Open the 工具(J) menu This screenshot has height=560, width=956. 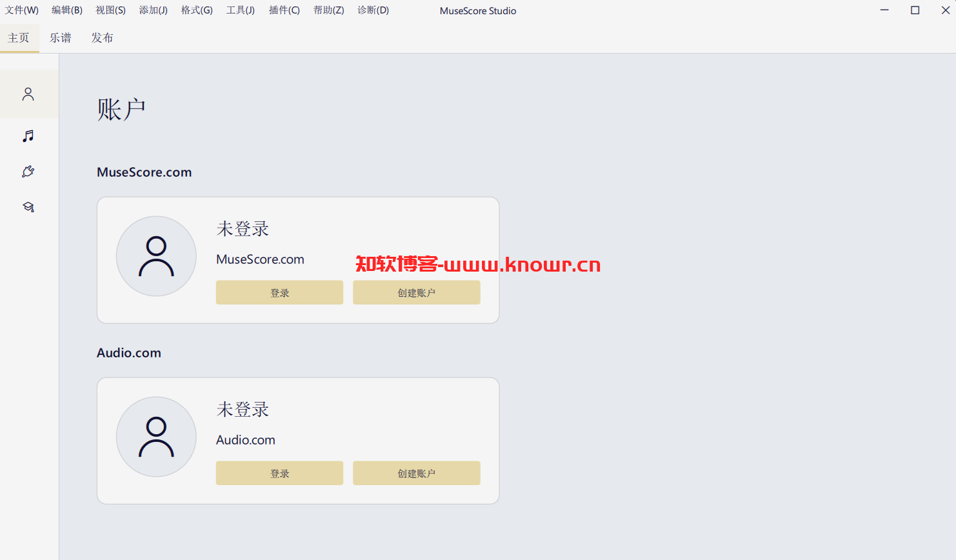[x=241, y=10]
